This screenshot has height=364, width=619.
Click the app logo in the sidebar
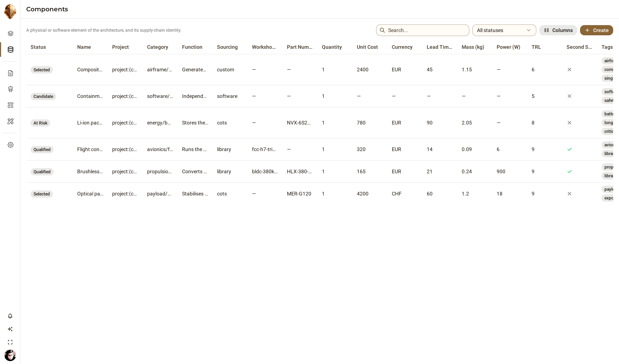pos(10,11)
